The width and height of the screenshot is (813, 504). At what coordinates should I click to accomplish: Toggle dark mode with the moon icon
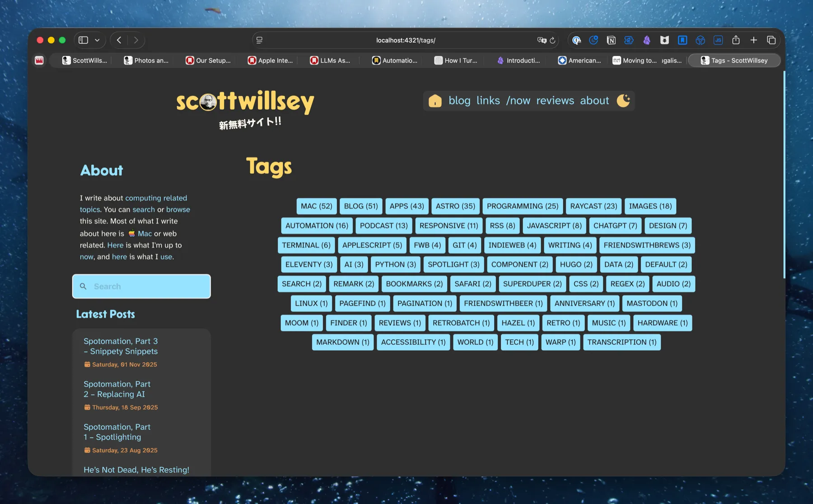(624, 101)
